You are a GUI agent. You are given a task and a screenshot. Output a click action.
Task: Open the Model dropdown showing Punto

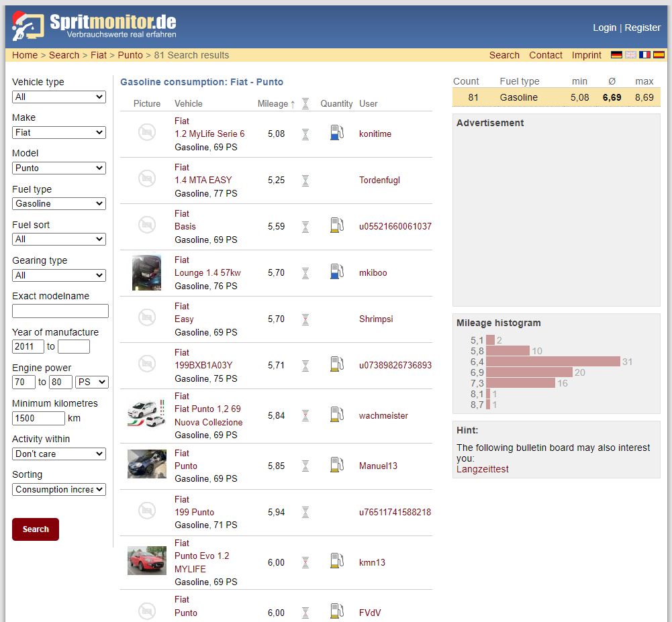coord(58,168)
